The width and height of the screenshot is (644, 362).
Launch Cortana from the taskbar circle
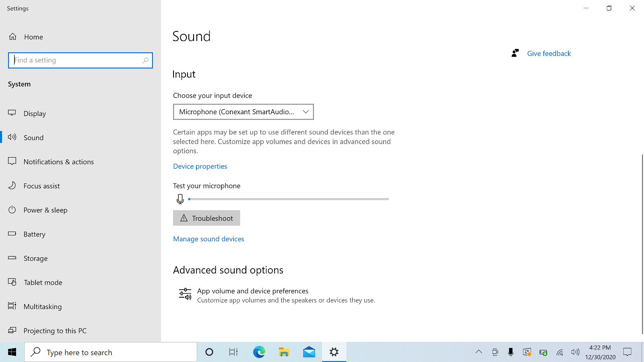pos(209,352)
